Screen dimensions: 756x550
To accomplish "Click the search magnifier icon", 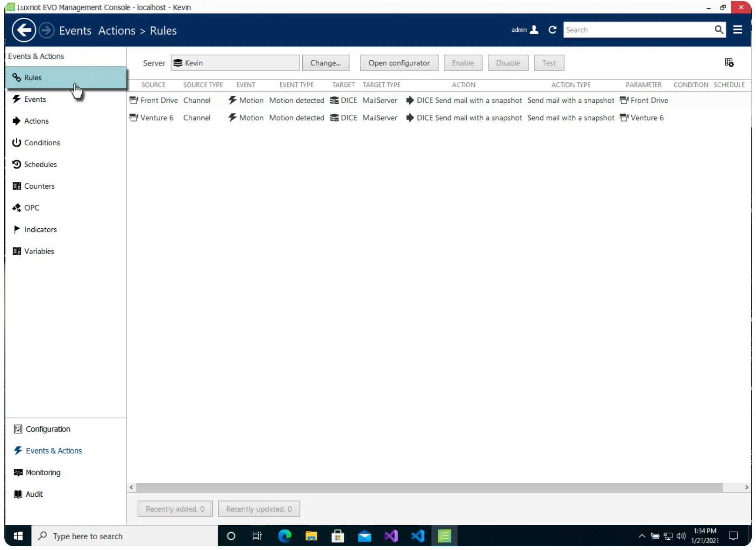I will (719, 30).
